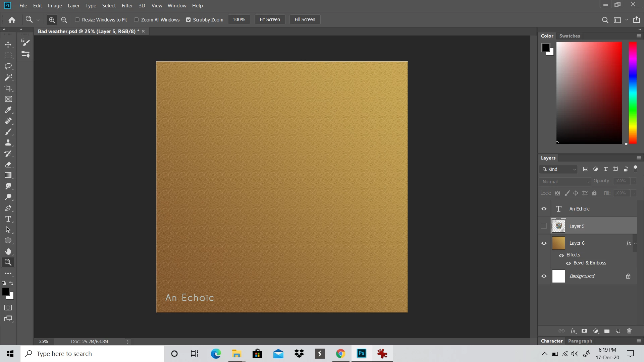The width and height of the screenshot is (644, 362).
Task: Choose the Eyedropper tool
Action: (x=8, y=110)
